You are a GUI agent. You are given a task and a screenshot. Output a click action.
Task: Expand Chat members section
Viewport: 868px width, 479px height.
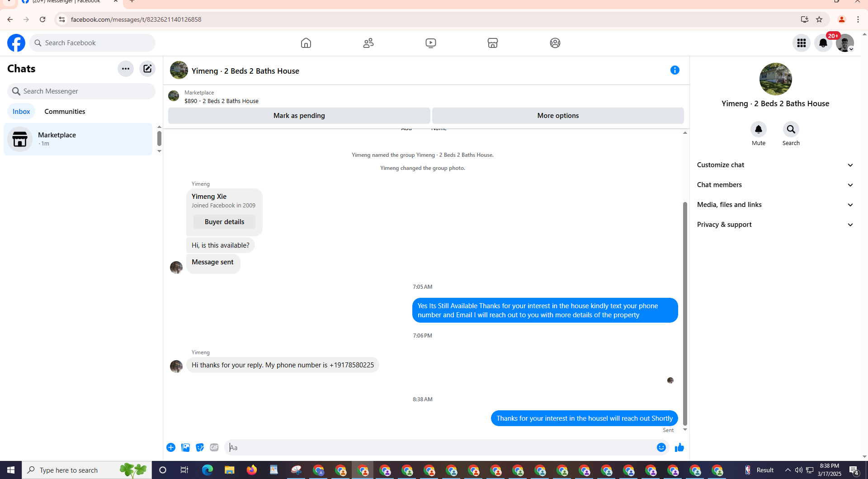775,185
